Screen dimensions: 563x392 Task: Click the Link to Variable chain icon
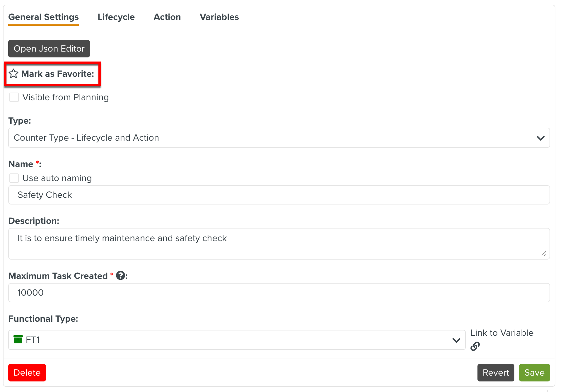point(475,346)
